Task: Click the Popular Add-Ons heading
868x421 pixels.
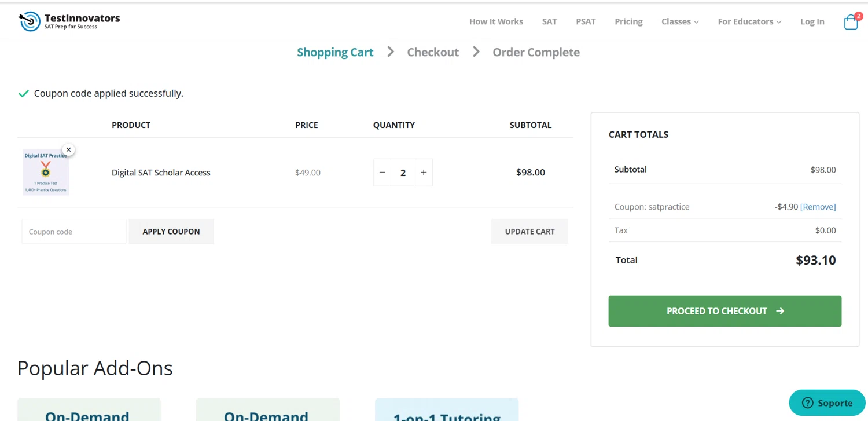Action: click(x=95, y=368)
